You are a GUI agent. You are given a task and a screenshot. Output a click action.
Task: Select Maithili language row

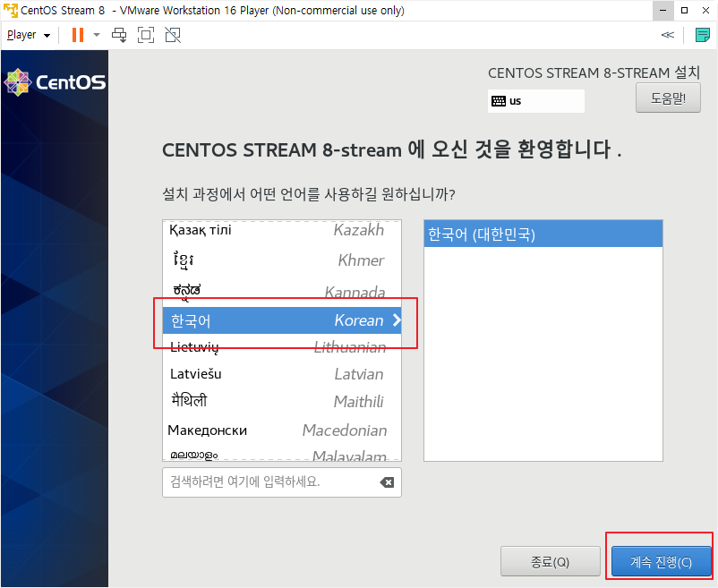pyautogui.click(x=282, y=401)
